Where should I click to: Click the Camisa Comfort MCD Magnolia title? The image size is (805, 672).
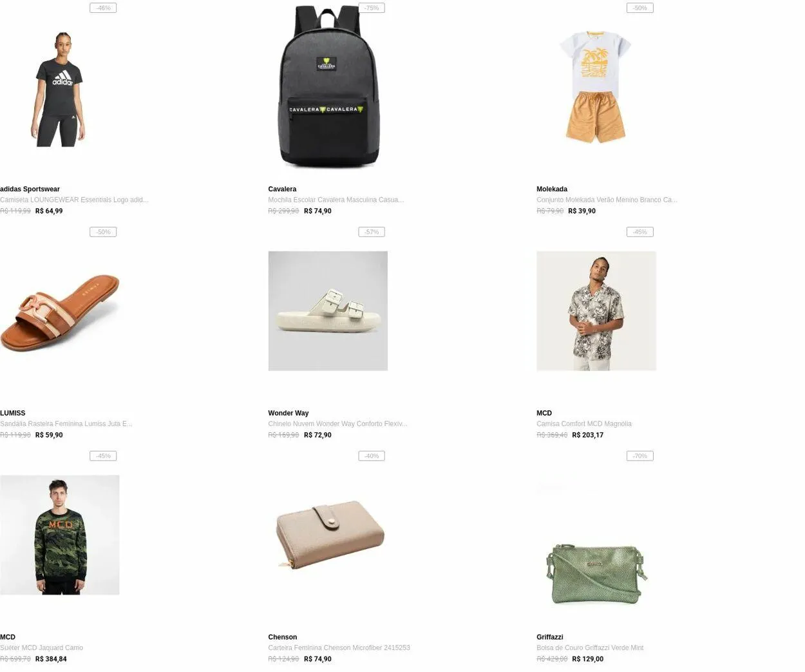[584, 424]
